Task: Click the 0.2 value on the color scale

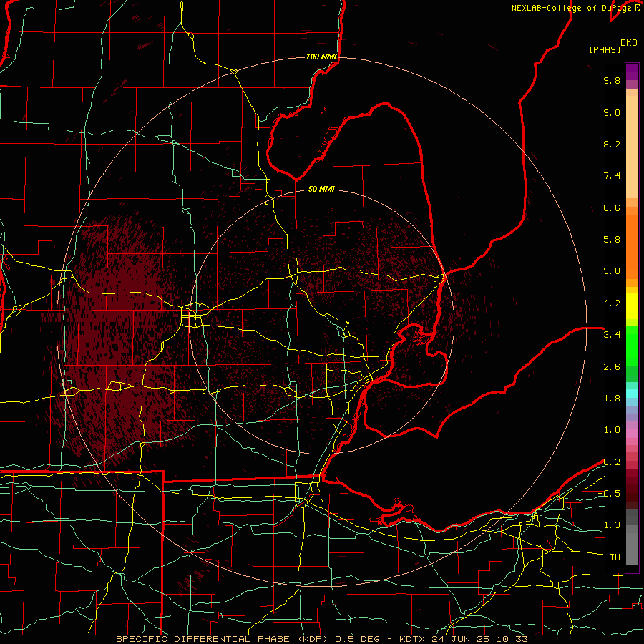Action: 612,462
